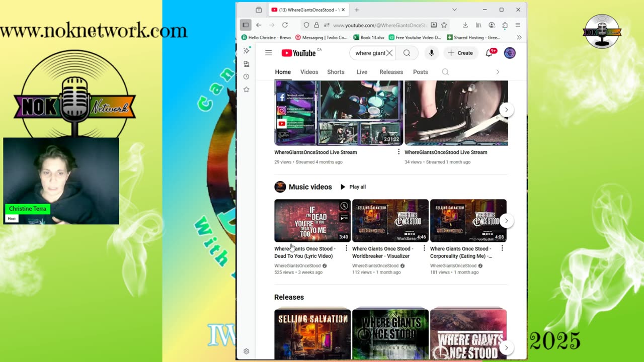Open the Music videos section heading
The width and height of the screenshot is (644, 362).
point(310,187)
